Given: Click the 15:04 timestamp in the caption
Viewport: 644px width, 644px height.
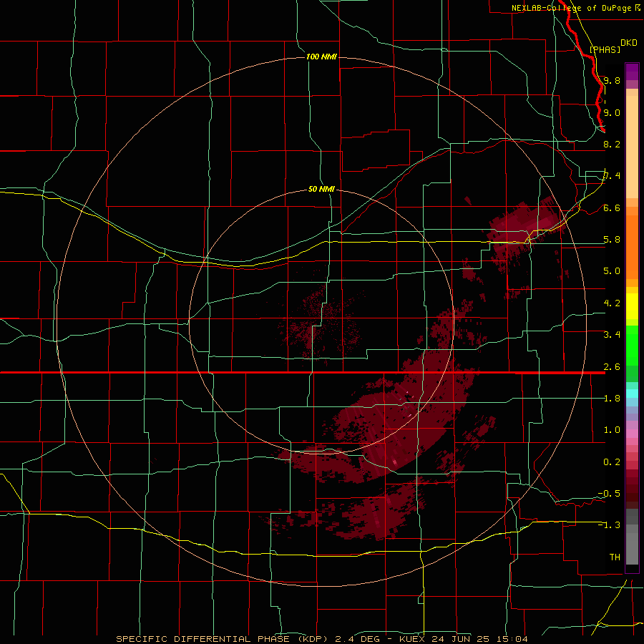Looking at the screenshot, I should pyautogui.click(x=512, y=639).
